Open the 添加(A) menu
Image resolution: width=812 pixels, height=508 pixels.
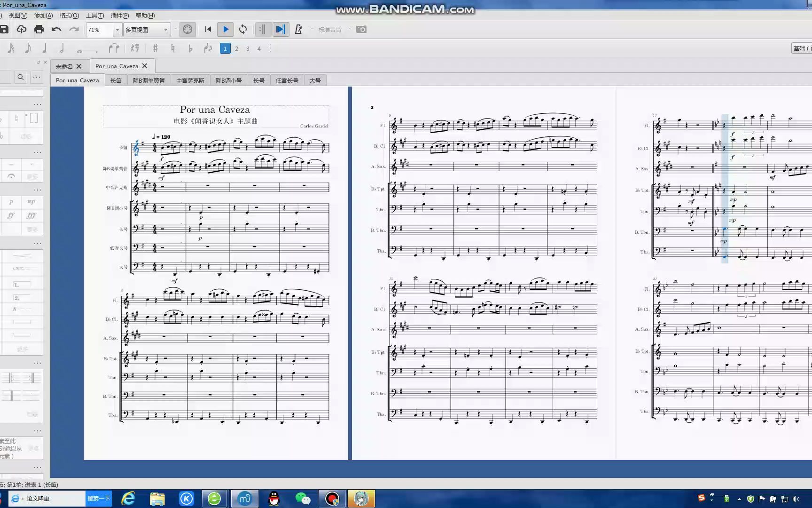(43, 16)
